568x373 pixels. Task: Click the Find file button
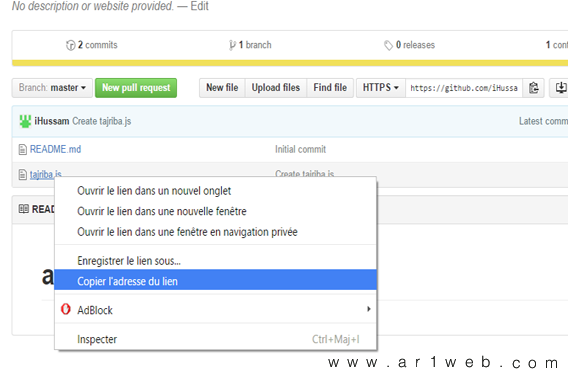coord(330,88)
